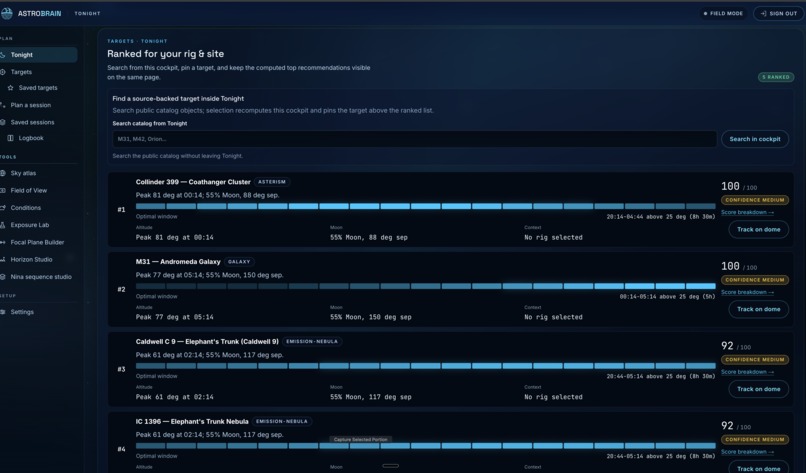The width and height of the screenshot is (806, 473).
Task: Go to Saved targets
Action: [39, 88]
